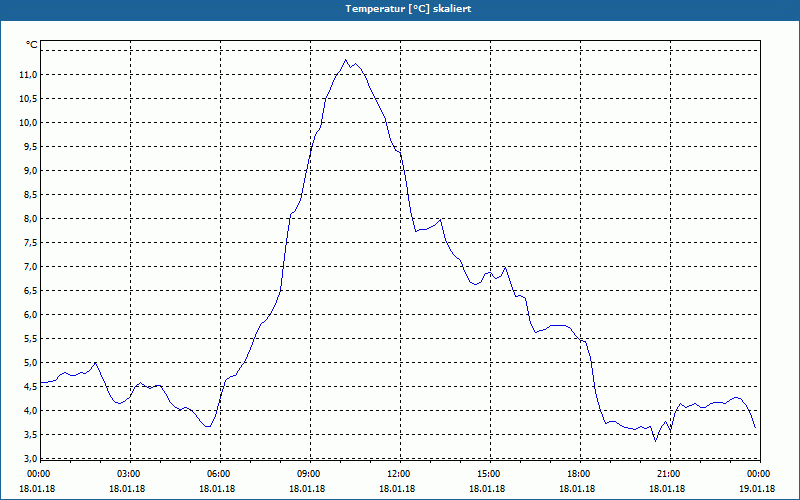The image size is (800, 500).
Task: Select the 18.01.18 date under 18:00
Action: click(577, 489)
